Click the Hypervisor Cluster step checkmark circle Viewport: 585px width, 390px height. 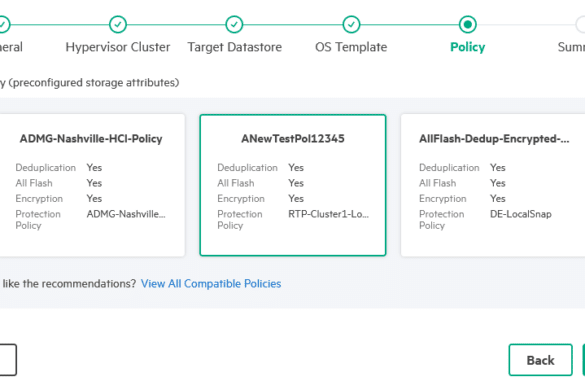(x=118, y=25)
